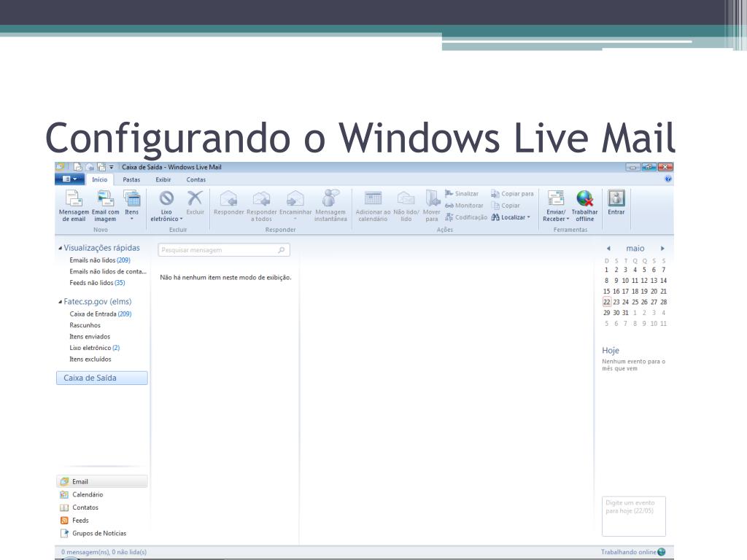
Task: Click Copiar para in Ações
Action: 512,194
